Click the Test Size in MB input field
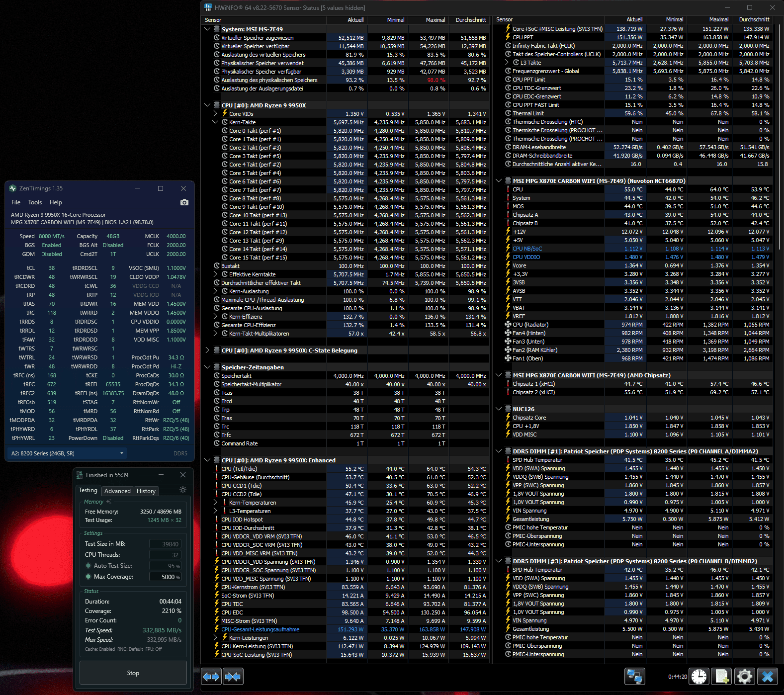Viewport: 784px width, 695px height. [165, 544]
